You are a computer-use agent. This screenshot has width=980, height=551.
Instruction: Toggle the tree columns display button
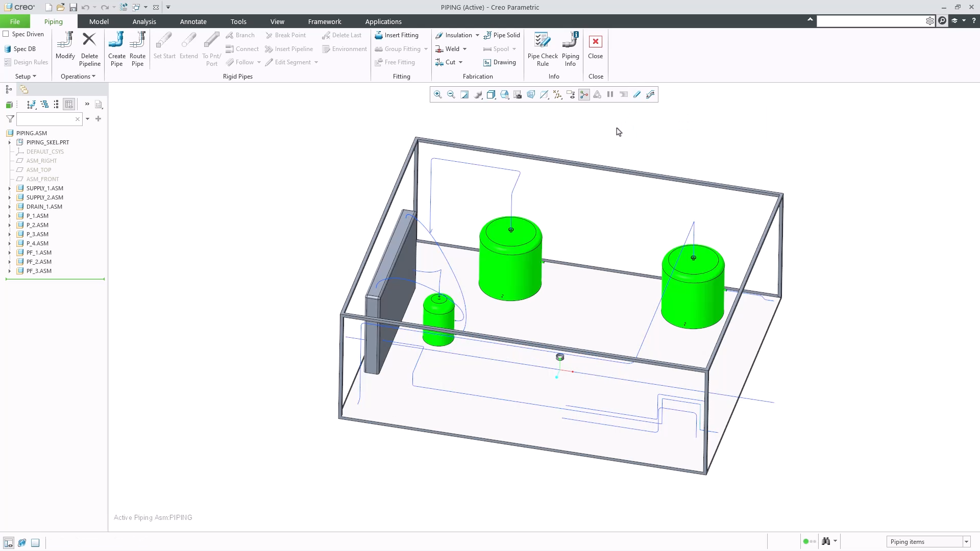[69, 104]
